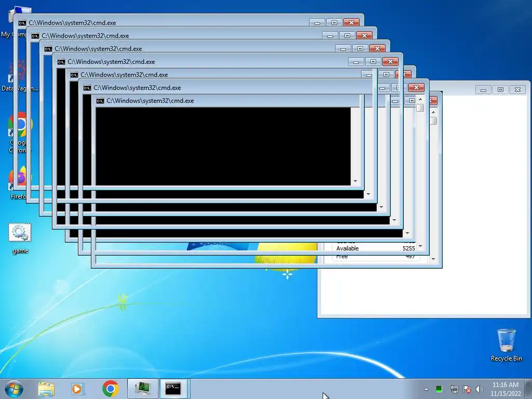The height and width of the screenshot is (399, 532).
Task: Click scroll-down arrow of lowest cmd.exe window
Action: click(433, 259)
